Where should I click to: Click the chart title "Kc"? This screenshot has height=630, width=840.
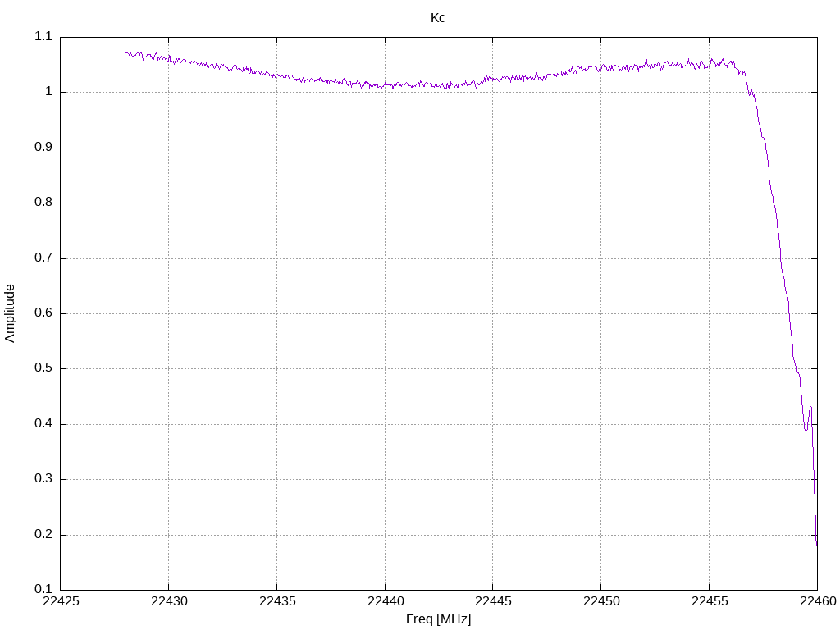(438, 18)
